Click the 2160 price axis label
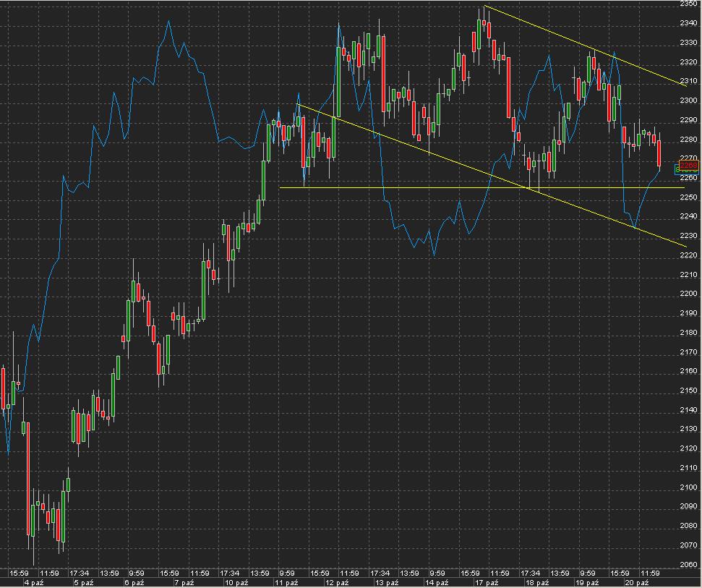Image resolution: width=702 pixels, height=588 pixels. [688, 371]
